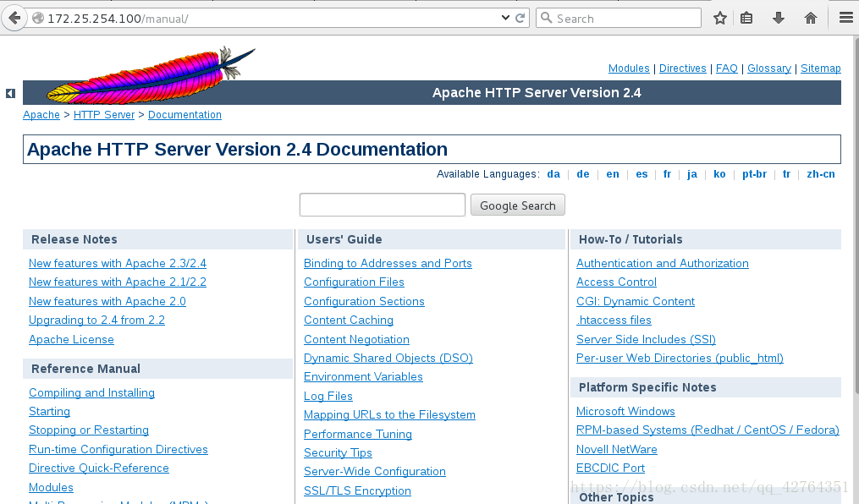The image size is (859, 504).
Task: Open SSL/TLS Encryption link
Action: (357, 490)
